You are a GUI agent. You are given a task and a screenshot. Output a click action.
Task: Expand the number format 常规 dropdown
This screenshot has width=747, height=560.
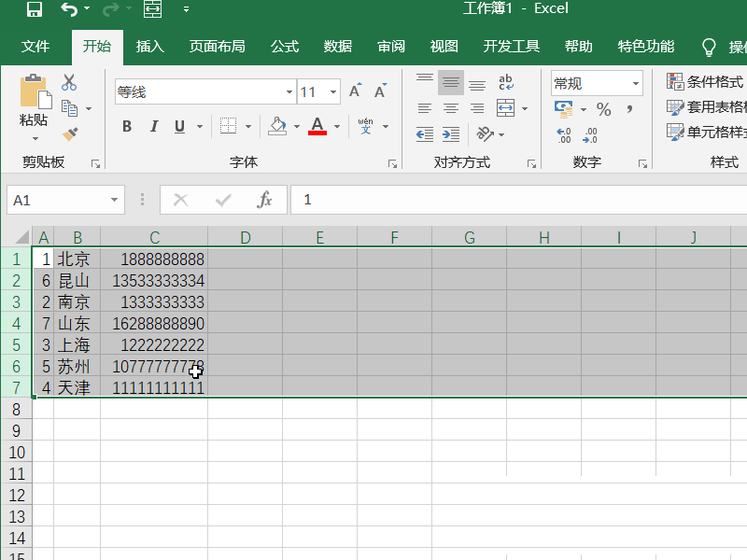[636, 83]
